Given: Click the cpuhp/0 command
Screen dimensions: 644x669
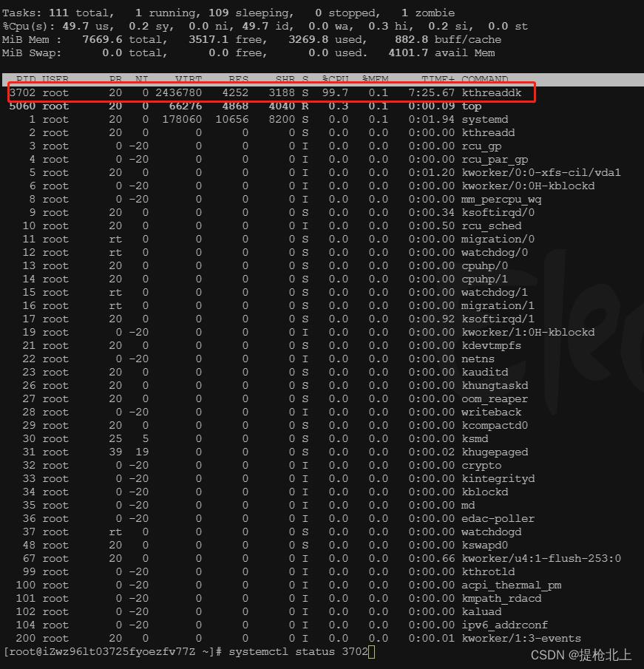Looking at the screenshot, I should [485, 266].
